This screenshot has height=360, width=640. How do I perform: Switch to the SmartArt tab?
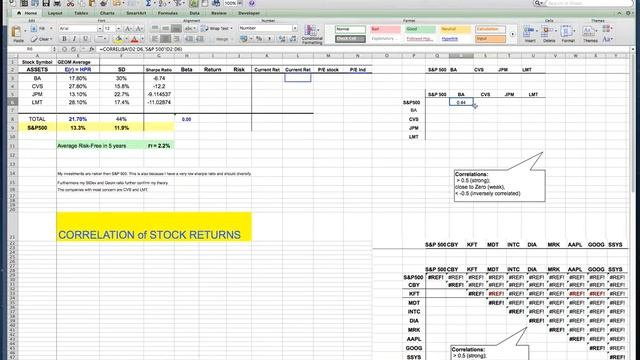tap(136, 13)
